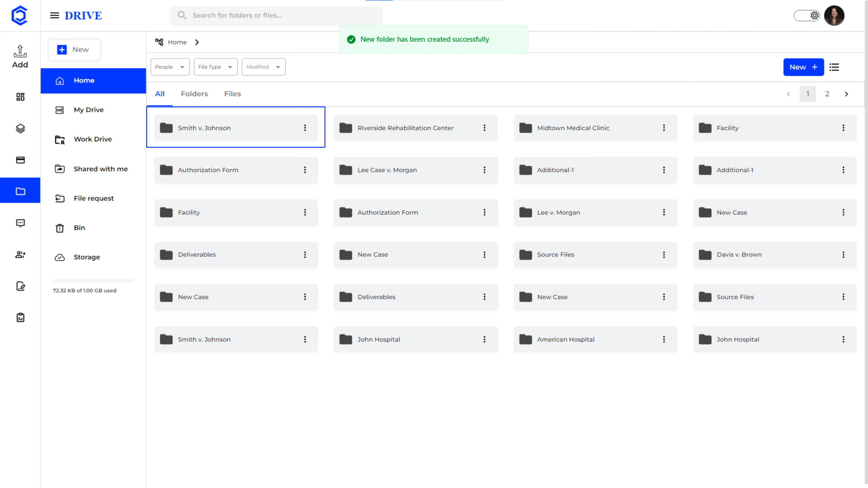This screenshot has width=868, height=488.
Task: Open the first Smith v. Johnson folder's options menu
Action: pyautogui.click(x=305, y=128)
